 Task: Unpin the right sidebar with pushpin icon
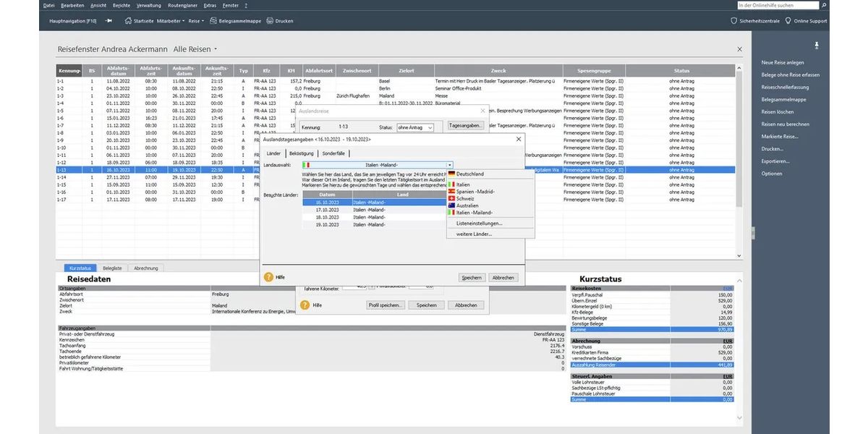point(817,46)
